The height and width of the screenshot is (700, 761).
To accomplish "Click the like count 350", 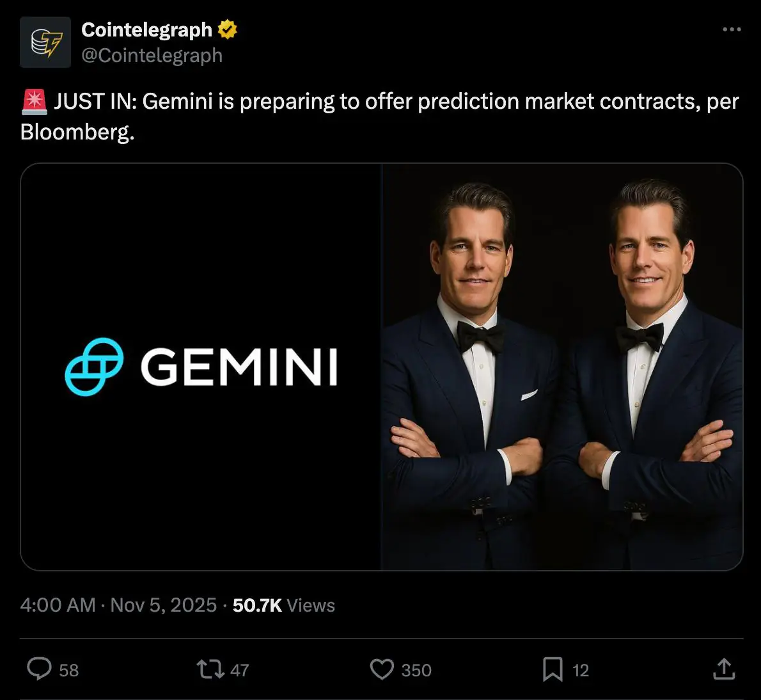I will [x=416, y=671].
